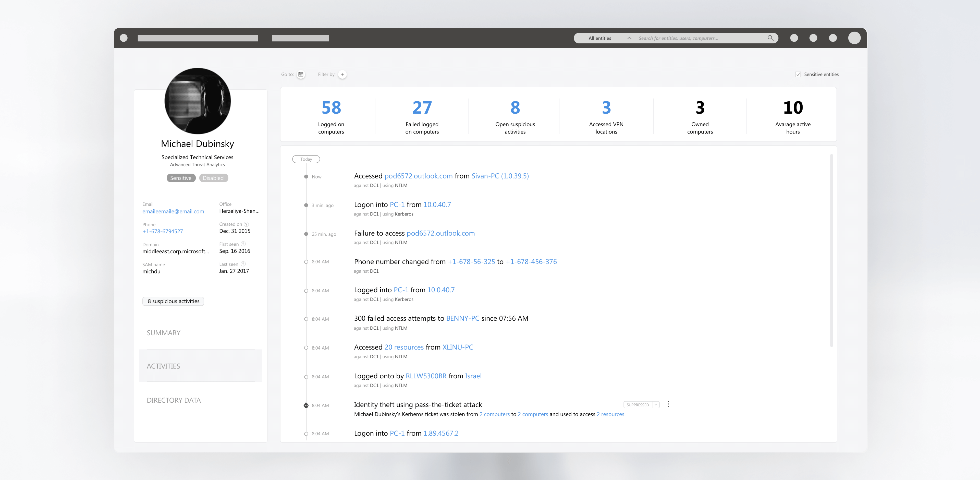
Task: Click the first circular icon right of the search bar
Action: 794,38
